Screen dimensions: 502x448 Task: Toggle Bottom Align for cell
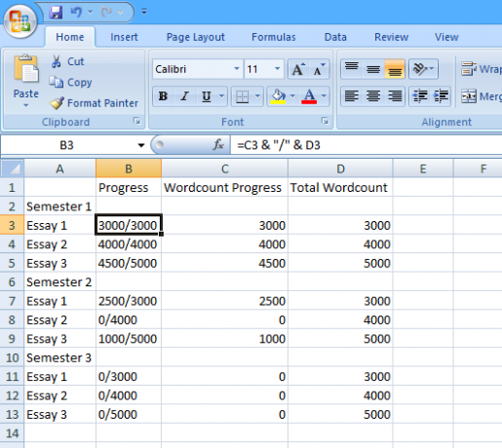395,69
